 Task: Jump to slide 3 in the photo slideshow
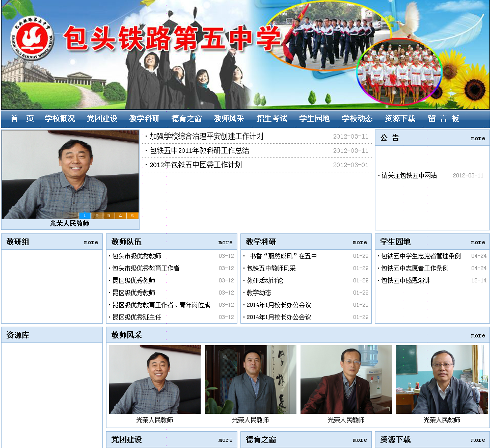click(x=108, y=216)
